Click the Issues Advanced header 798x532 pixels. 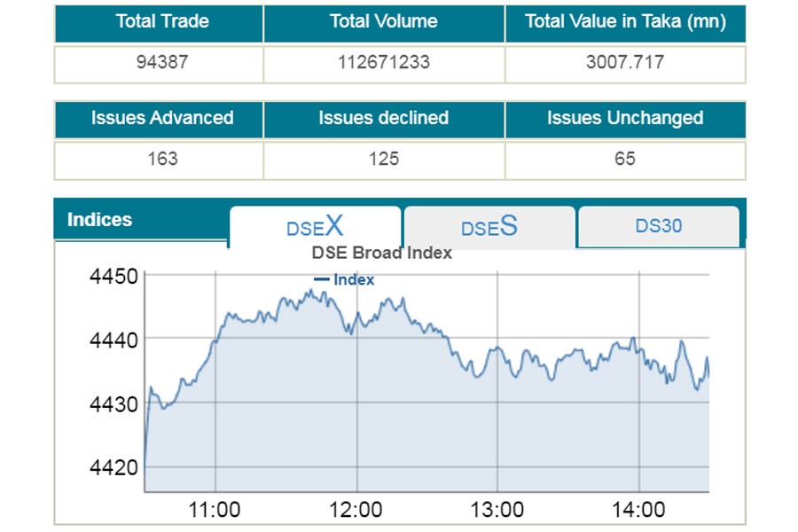(x=162, y=119)
